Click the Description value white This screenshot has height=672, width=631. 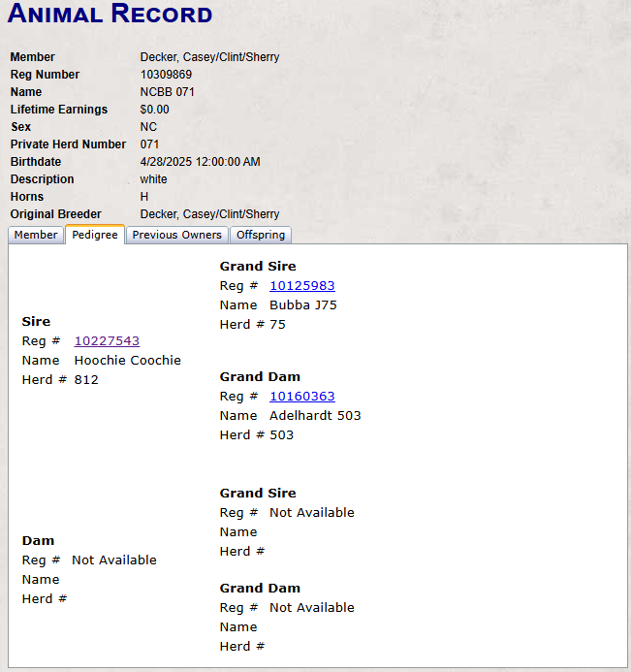pyautogui.click(x=153, y=179)
